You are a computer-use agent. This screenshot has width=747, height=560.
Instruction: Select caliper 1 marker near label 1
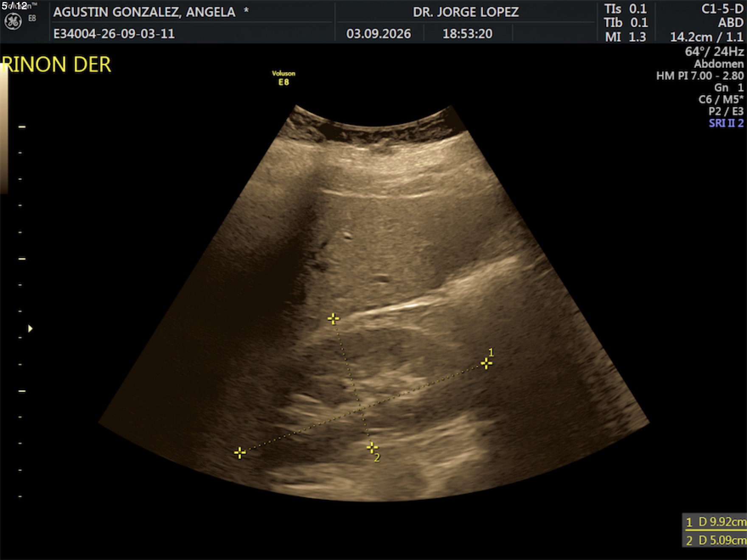coord(486,364)
